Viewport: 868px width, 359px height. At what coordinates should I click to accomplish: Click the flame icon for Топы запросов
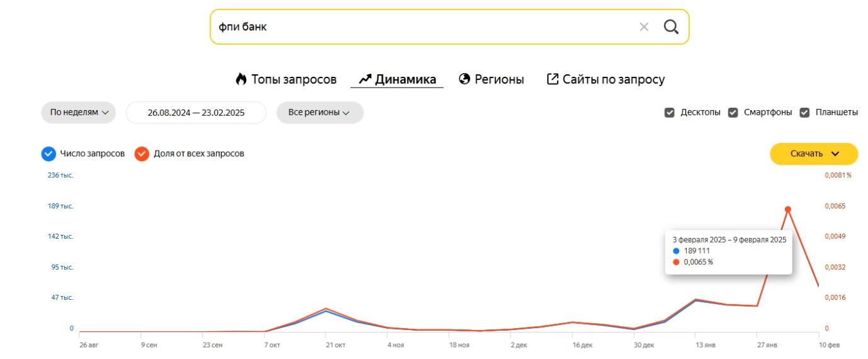click(241, 79)
